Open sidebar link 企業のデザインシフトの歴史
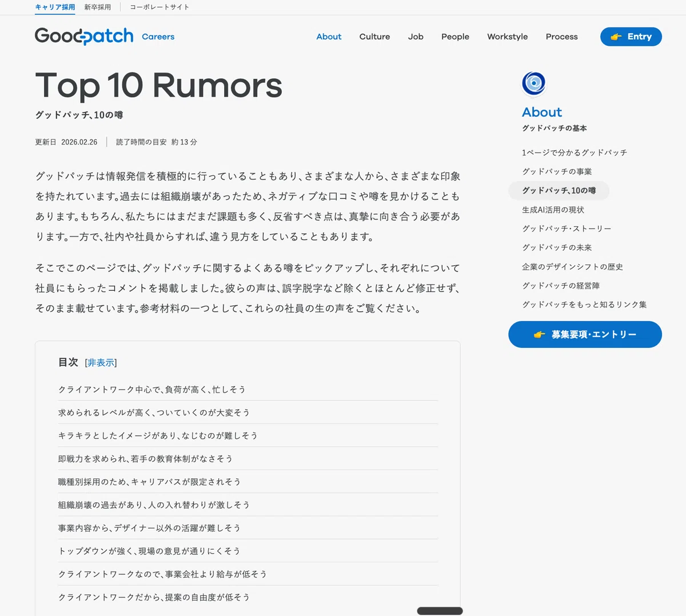The width and height of the screenshot is (686, 616). point(572,267)
